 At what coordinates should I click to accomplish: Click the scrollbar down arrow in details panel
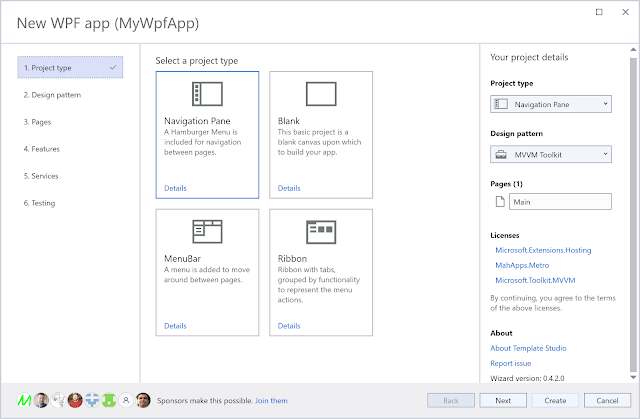click(633, 378)
